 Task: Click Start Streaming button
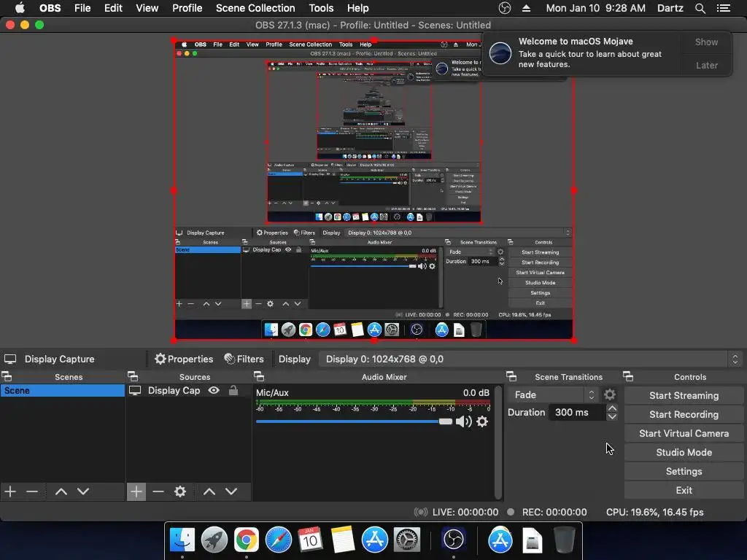click(684, 396)
